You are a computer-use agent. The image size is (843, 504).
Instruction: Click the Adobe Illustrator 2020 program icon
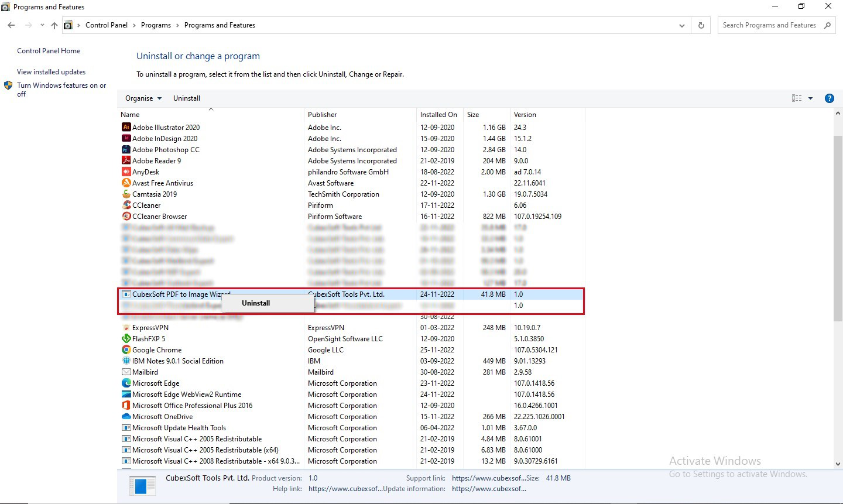pos(126,127)
